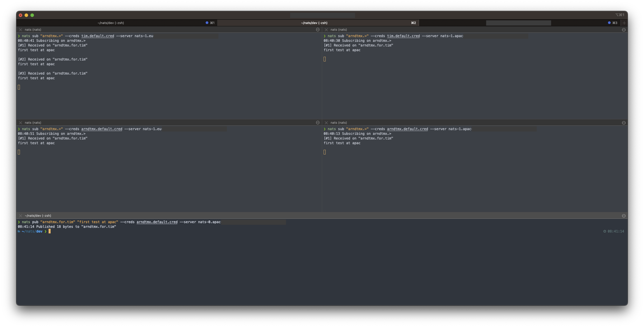Open a new tab with the plus button
This screenshot has width=644, height=327.
tap(624, 23)
